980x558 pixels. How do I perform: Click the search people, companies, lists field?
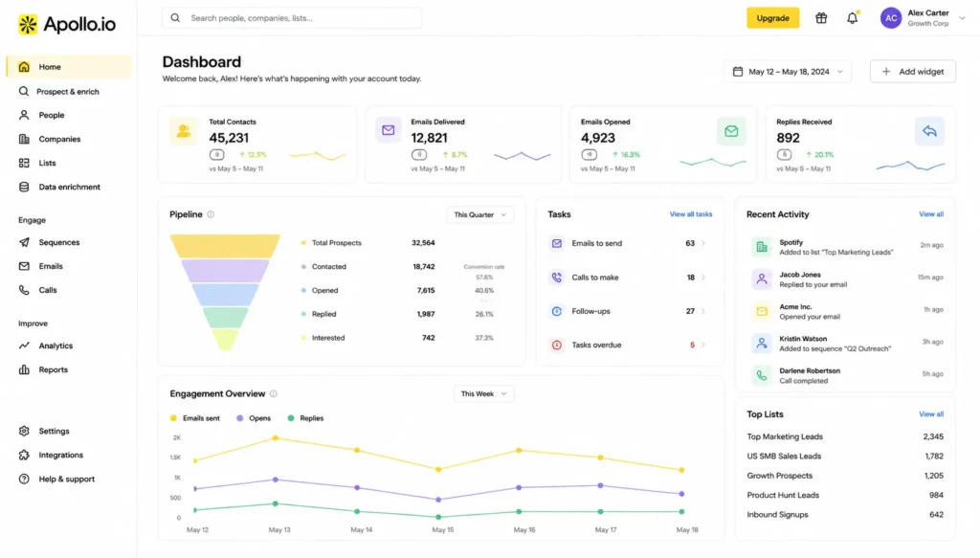[292, 18]
